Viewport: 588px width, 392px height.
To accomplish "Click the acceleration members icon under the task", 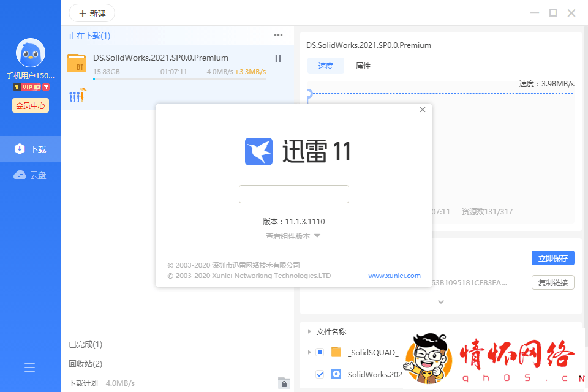I will click(x=78, y=96).
